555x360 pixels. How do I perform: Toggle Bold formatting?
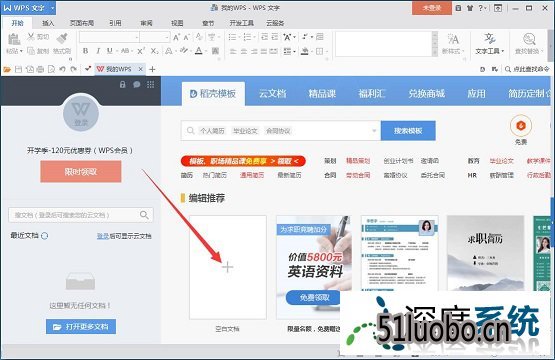[85, 51]
